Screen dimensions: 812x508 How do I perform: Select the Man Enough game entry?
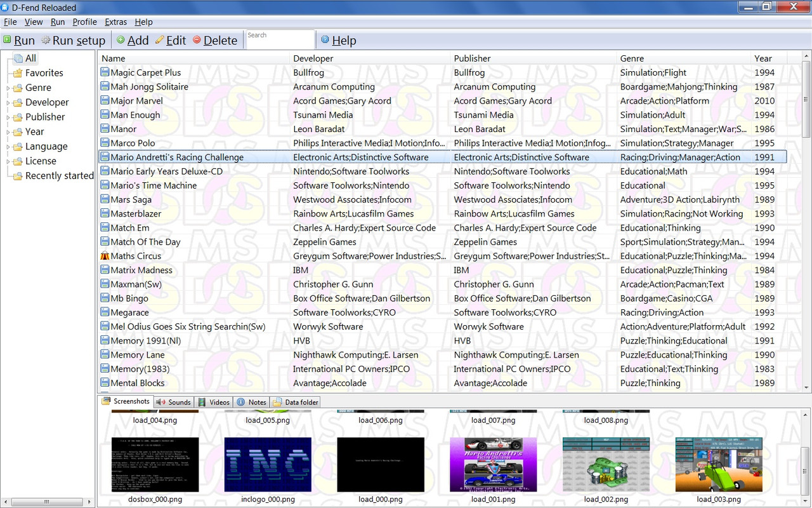pyautogui.click(x=135, y=115)
